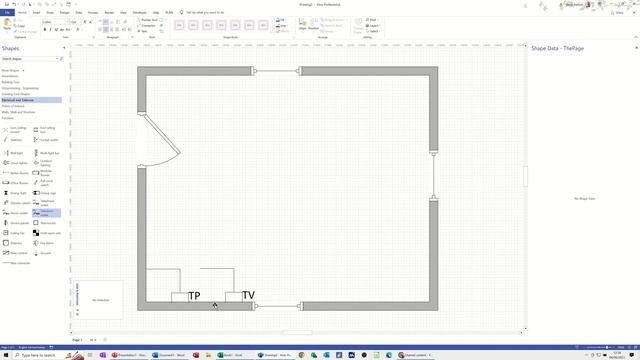Select the Text tool
Screen dimensions: 640x360
143,31
